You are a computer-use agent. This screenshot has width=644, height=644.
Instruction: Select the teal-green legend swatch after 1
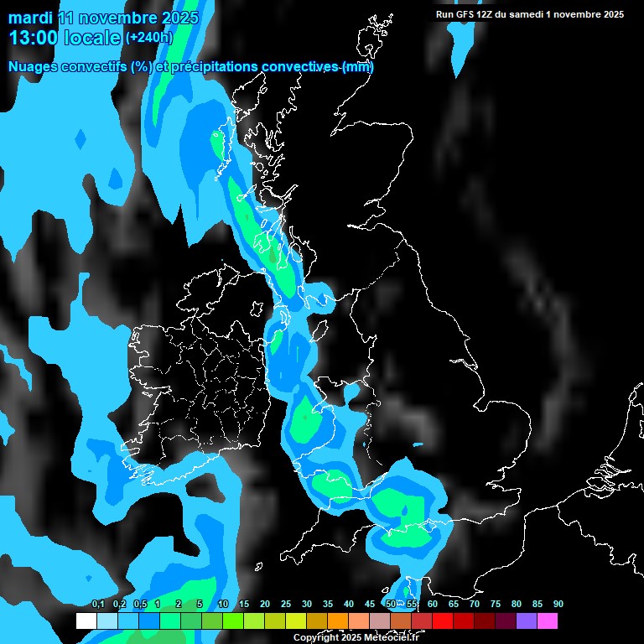(170, 621)
